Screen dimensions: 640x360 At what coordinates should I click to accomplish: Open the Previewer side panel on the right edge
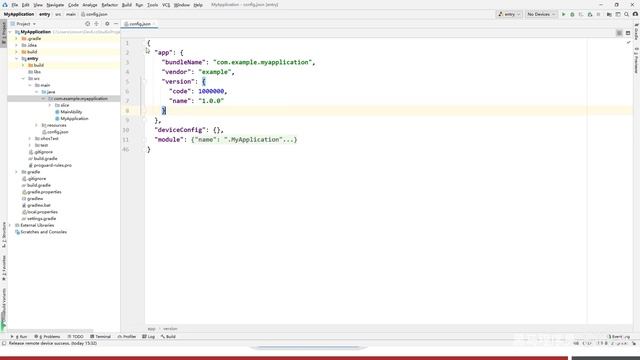(x=636, y=60)
